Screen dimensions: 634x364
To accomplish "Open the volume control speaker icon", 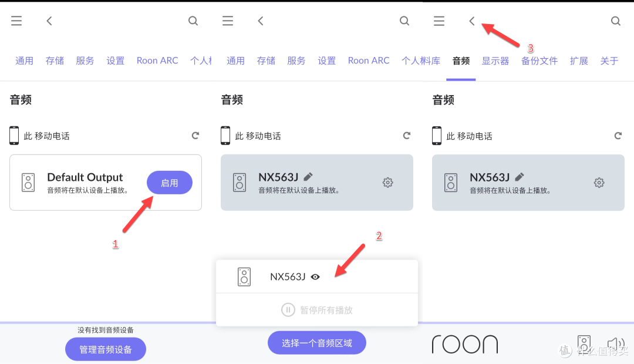I will point(616,343).
